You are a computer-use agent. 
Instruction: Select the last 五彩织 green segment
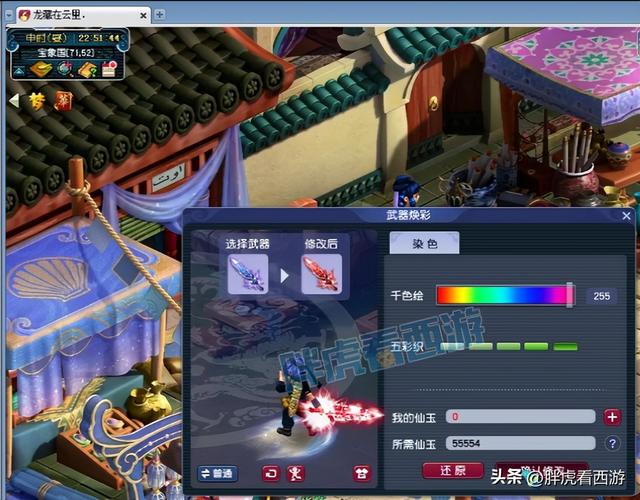click(x=565, y=347)
